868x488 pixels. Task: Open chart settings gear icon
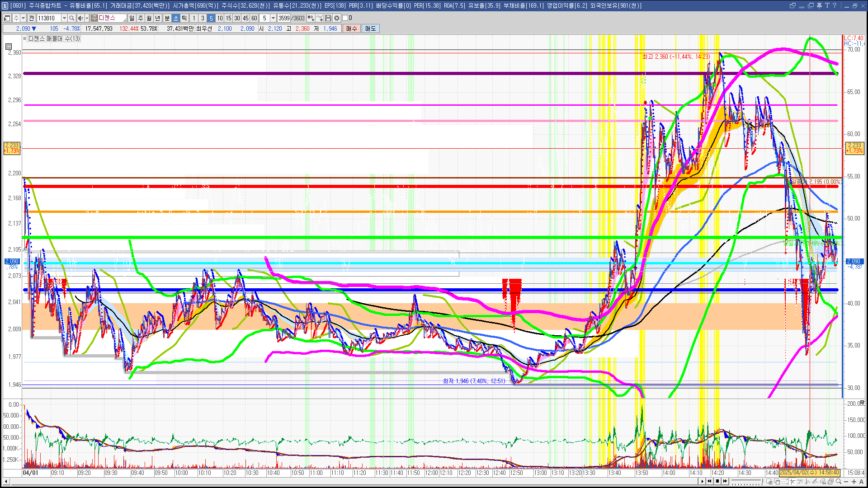click(x=337, y=18)
